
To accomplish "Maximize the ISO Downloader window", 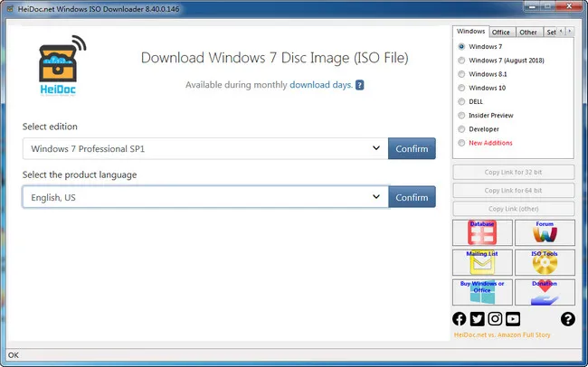I will click(548, 5).
